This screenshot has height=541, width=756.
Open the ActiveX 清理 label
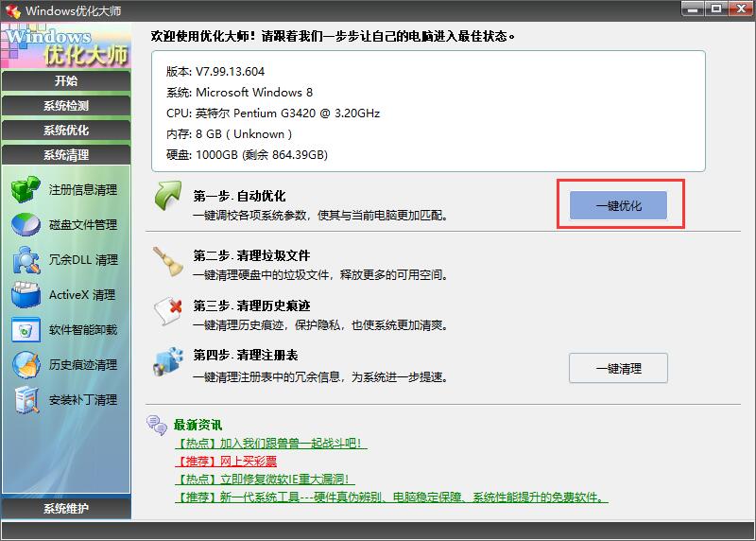(x=82, y=295)
